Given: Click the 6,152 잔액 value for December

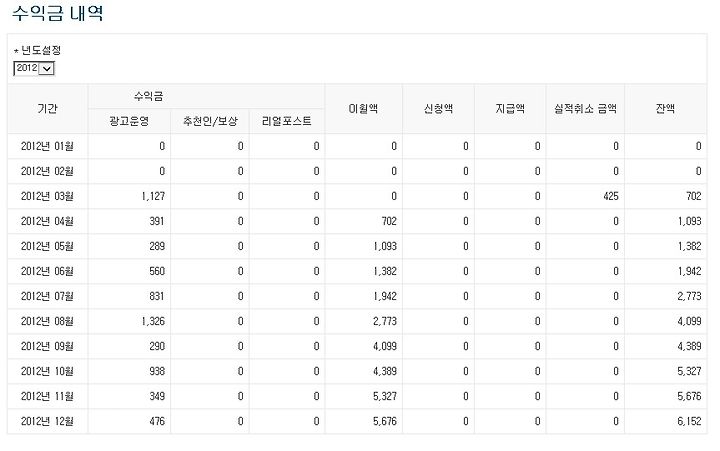Looking at the screenshot, I should (689, 422).
